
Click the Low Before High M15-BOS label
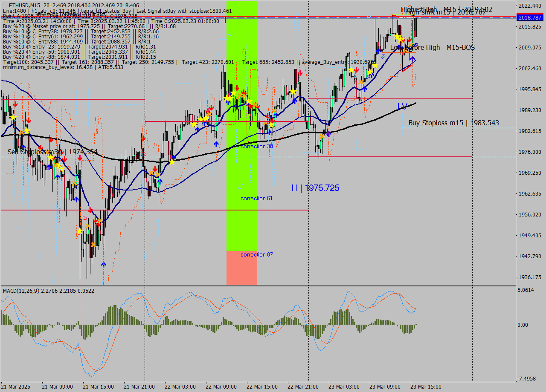point(433,47)
